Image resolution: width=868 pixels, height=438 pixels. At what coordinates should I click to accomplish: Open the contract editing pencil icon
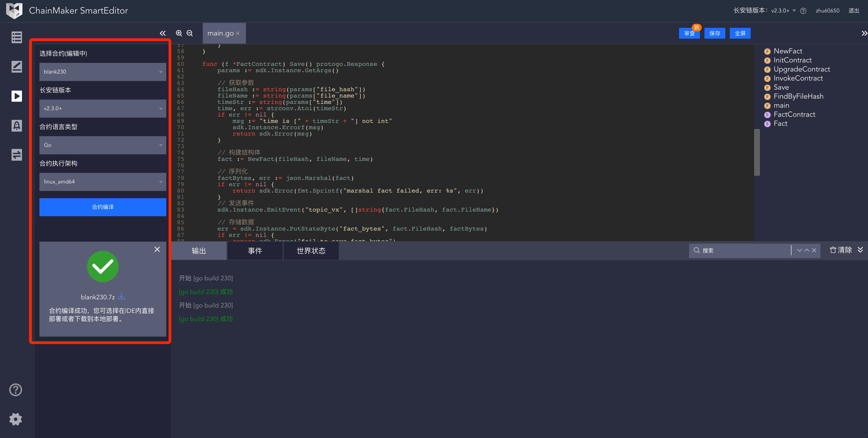click(x=17, y=67)
